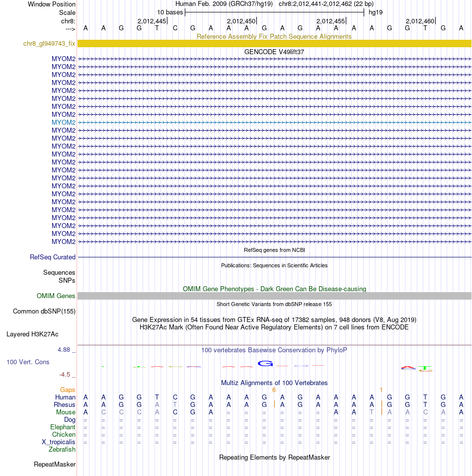Open 100 vertebrates Basewise Conservation by PhyloP title
Screen dimensions: 472x476
click(x=274, y=350)
